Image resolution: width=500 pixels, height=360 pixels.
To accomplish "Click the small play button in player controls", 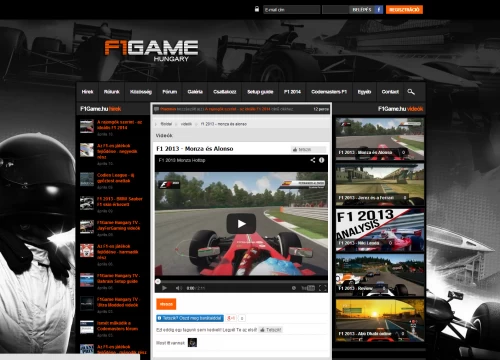I will point(164,288).
